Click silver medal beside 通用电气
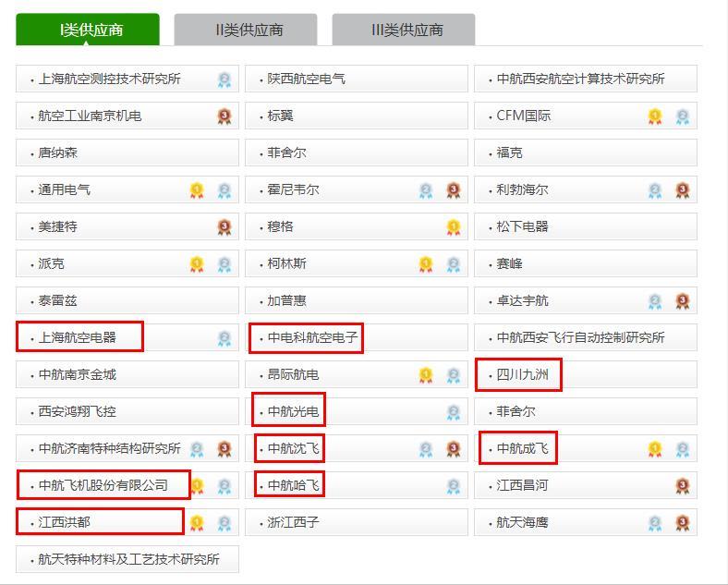Image resolution: width=728 pixels, height=585 pixels. (x=224, y=190)
